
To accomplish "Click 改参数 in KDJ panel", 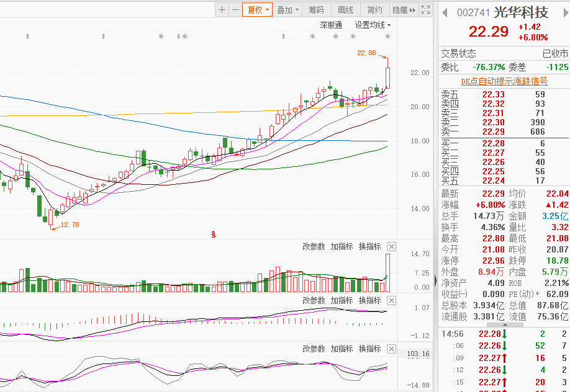I will pyautogui.click(x=314, y=349).
